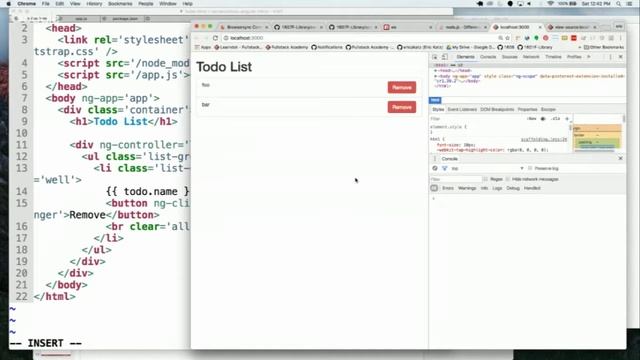The image size is (640, 360).
Task: Activate DevTools inspect element tool
Action: [435, 57]
